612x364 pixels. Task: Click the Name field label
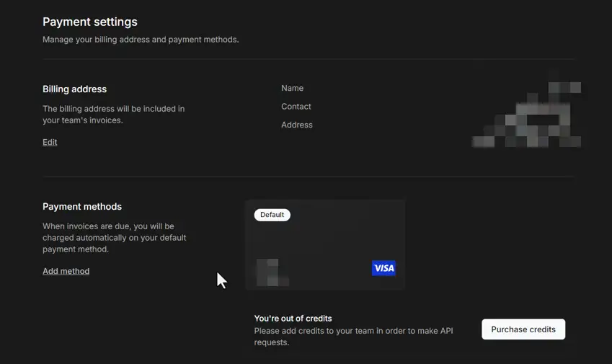(x=292, y=88)
